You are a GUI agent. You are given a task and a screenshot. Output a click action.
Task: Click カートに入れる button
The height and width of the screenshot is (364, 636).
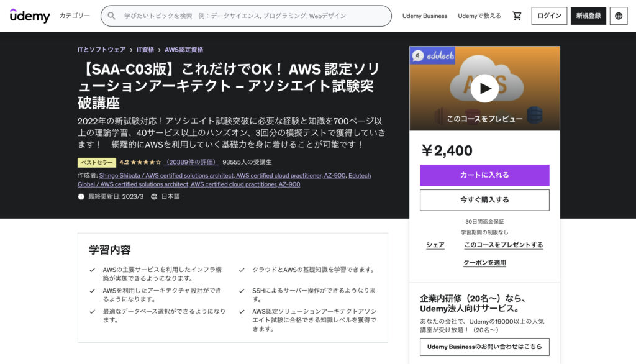(x=484, y=175)
